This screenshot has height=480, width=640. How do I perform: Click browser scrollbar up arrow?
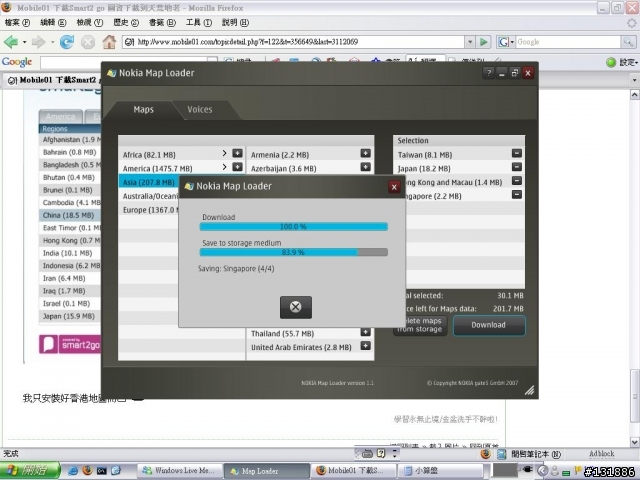click(x=634, y=95)
